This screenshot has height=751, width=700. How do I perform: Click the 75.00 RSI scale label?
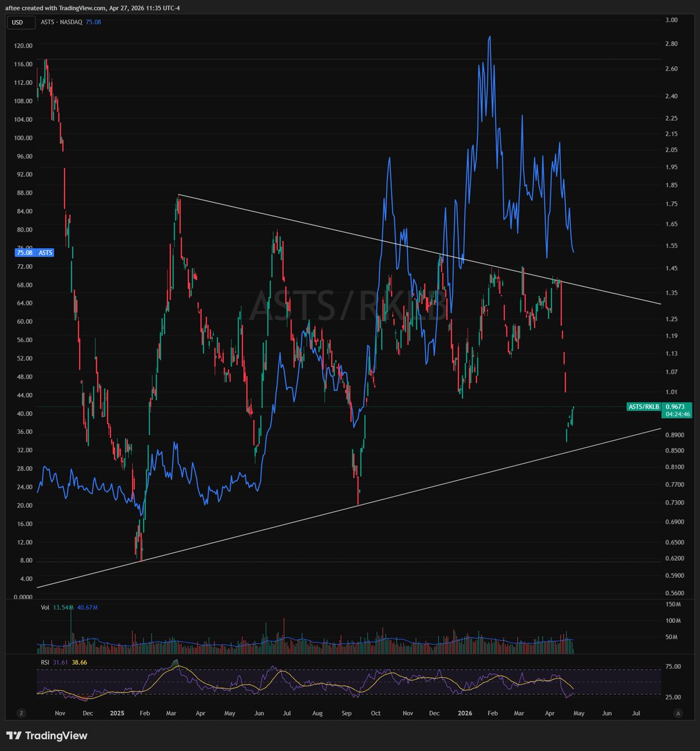click(673, 667)
